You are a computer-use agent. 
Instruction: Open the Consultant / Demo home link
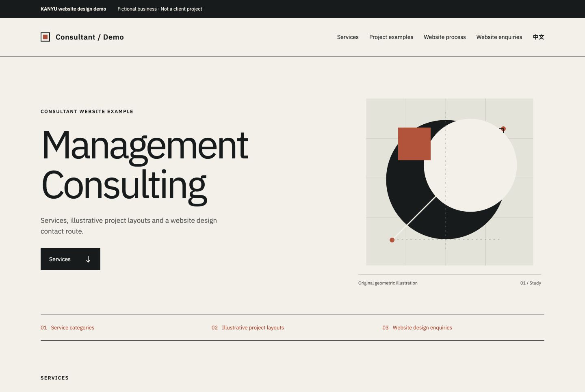[x=82, y=37]
